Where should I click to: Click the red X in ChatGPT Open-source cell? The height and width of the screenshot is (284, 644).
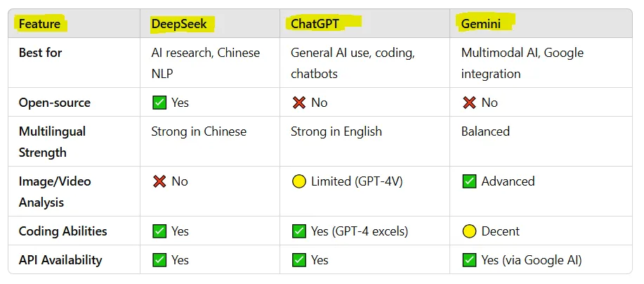point(298,103)
